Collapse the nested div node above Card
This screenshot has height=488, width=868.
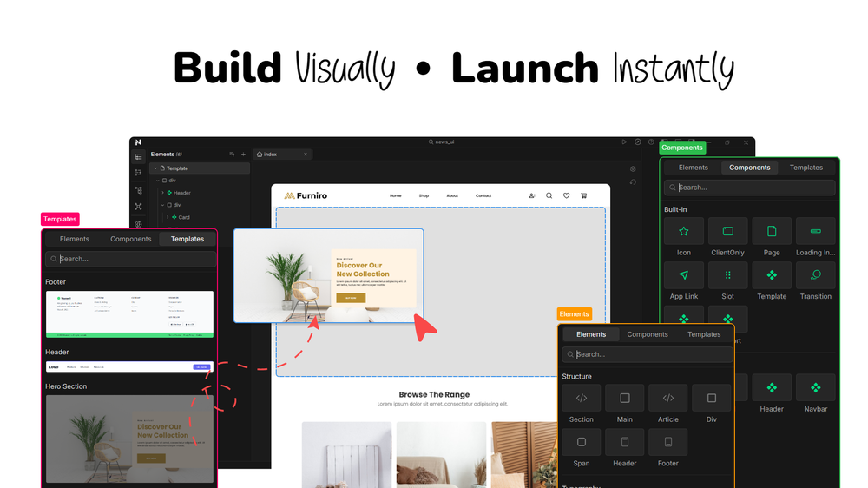point(163,205)
